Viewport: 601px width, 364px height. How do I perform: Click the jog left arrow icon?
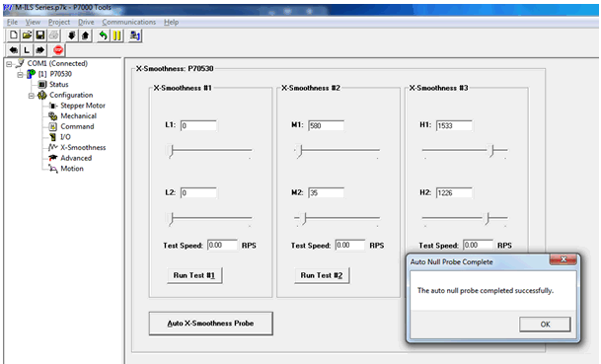[x=14, y=50]
